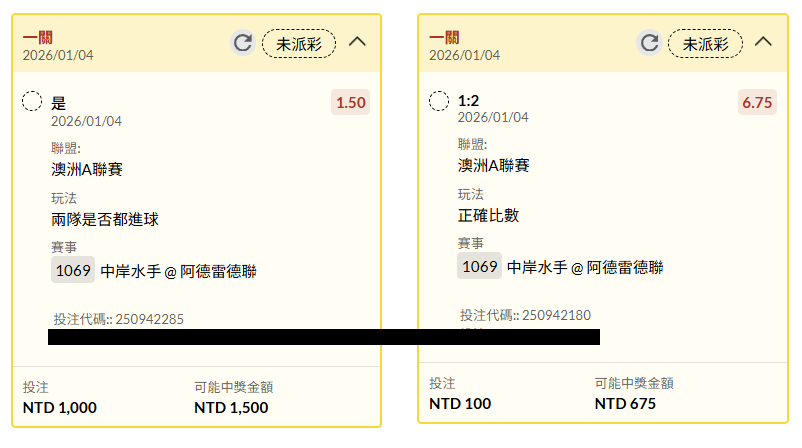Image resolution: width=802 pixels, height=448 pixels.
Task: Collapse the left 一關 bet card
Action: pyautogui.click(x=357, y=42)
